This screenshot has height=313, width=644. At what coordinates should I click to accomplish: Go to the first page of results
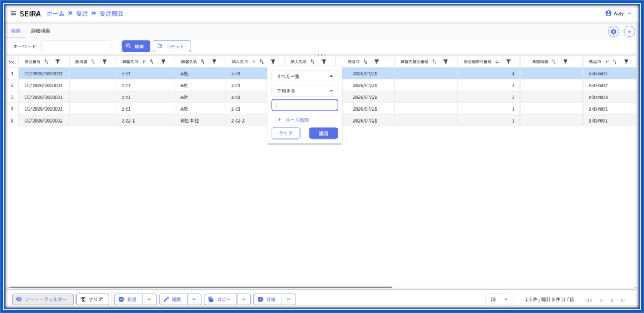click(x=590, y=300)
